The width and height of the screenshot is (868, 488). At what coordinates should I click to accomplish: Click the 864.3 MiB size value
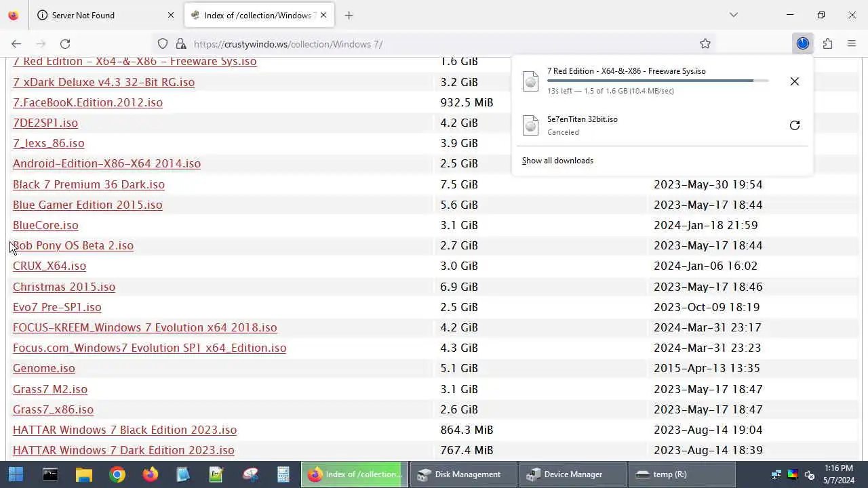tap(467, 430)
